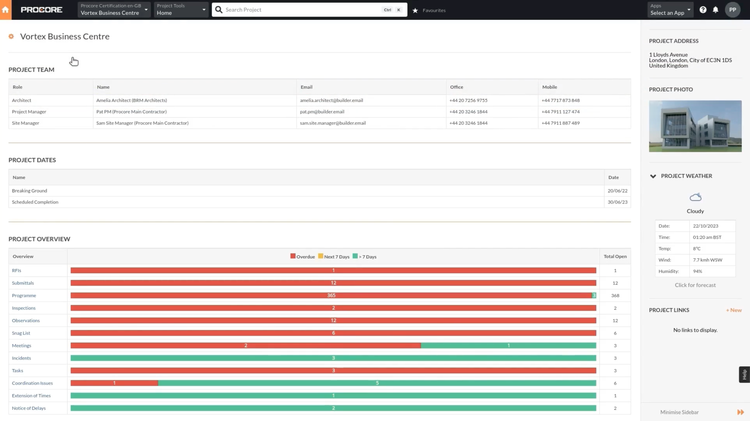Click the RFIs overdue red bar
Viewport: 750px width, 421px height.
(x=333, y=270)
